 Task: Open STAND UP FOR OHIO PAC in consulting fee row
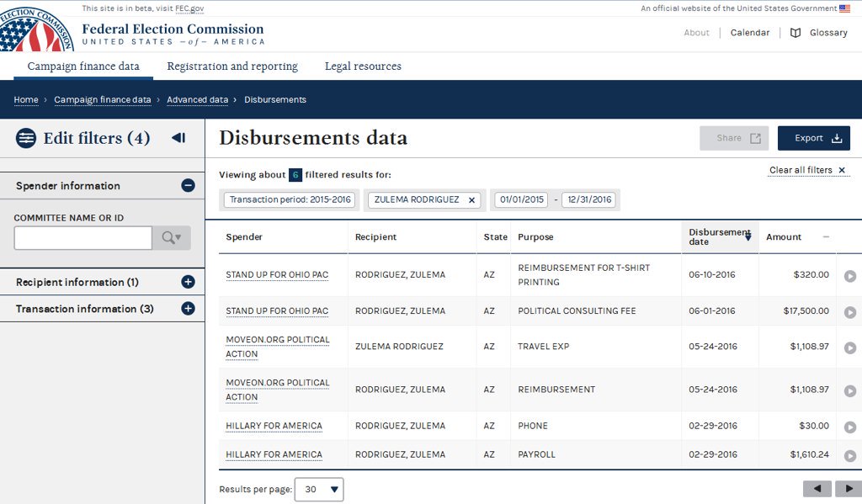pyautogui.click(x=276, y=311)
